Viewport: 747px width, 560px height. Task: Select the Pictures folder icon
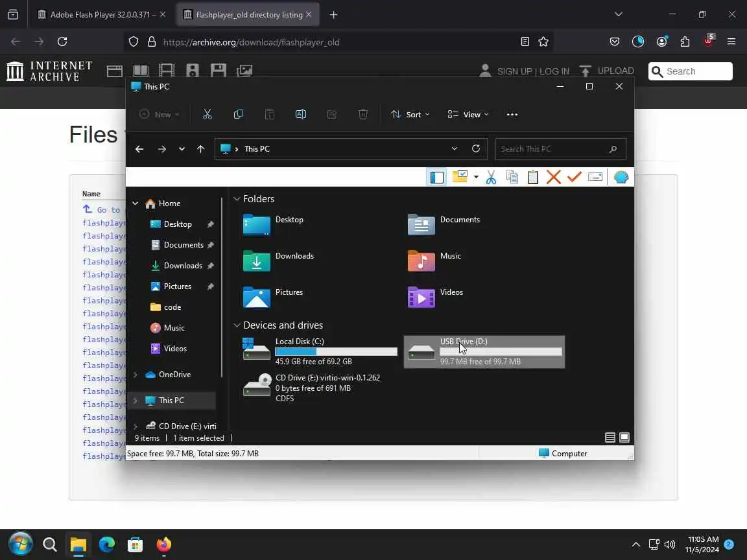(256, 297)
